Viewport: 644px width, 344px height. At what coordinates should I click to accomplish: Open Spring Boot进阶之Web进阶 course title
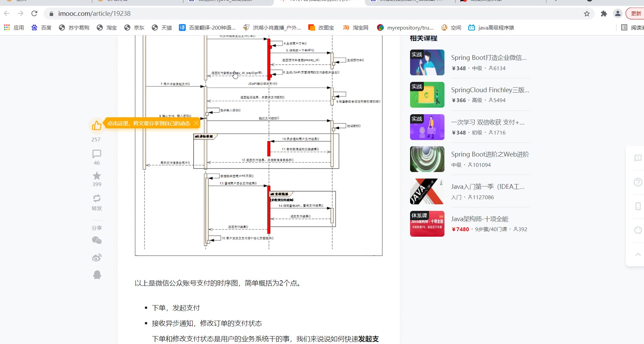tap(490, 154)
